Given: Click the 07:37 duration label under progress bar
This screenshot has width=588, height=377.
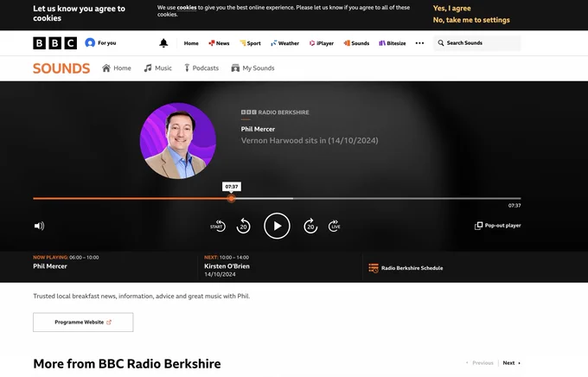Looking at the screenshot, I should (x=514, y=206).
